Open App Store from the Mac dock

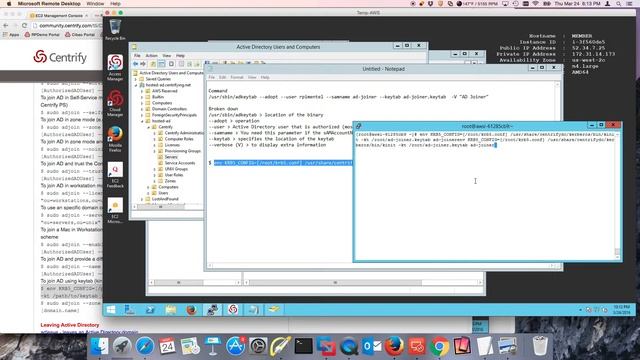pyautogui.click(x=236, y=346)
